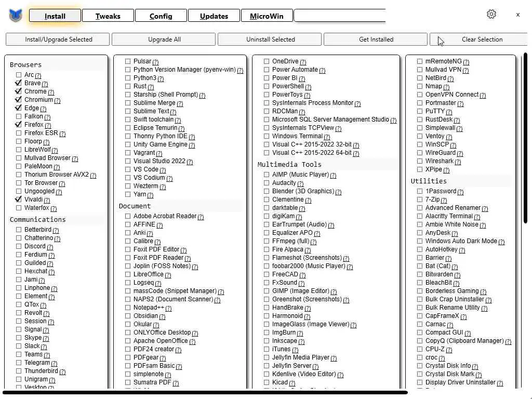Check the AutoHotkey checkbox
Image resolution: width=532 pixels, height=399 pixels.
[420, 249]
